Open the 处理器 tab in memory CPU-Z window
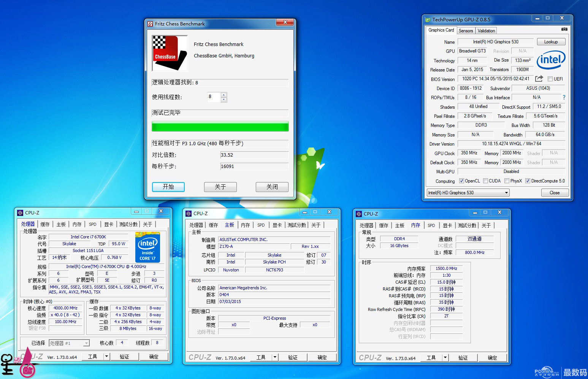The height and width of the screenshot is (379, 588). pos(366,225)
